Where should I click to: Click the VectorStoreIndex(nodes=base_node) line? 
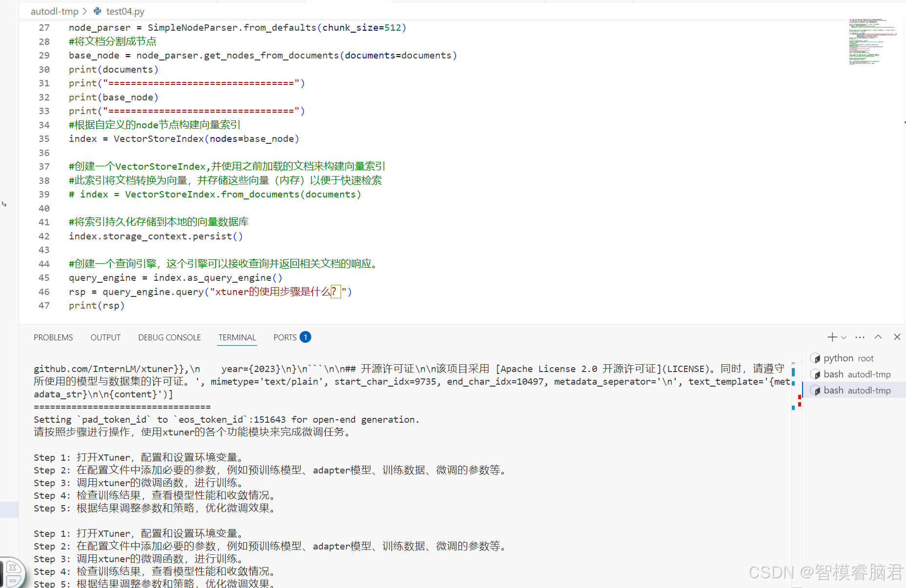184,139
